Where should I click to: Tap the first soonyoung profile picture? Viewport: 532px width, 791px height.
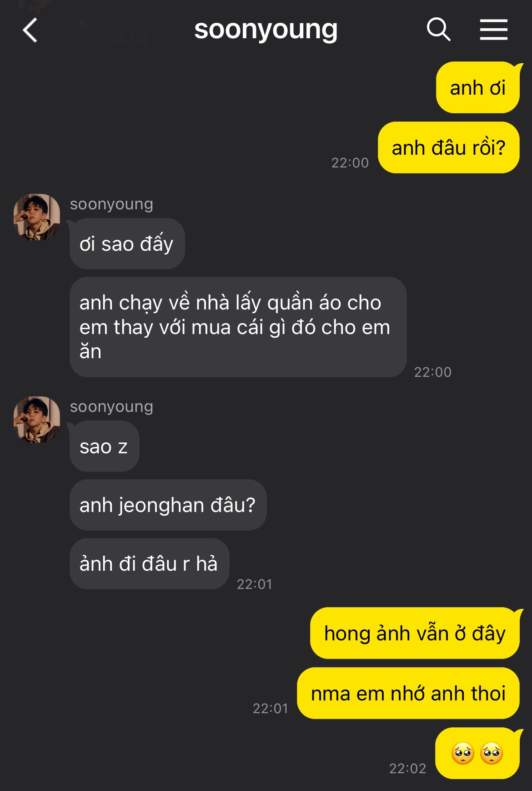(37, 217)
